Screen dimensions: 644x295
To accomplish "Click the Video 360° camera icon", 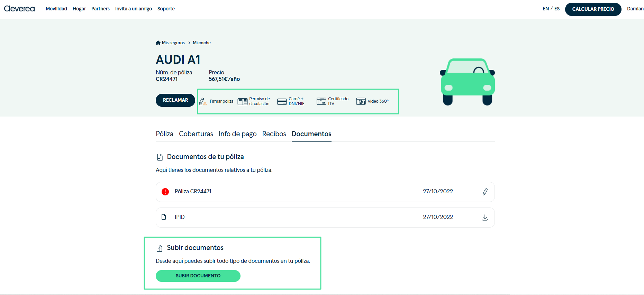I will tap(361, 101).
